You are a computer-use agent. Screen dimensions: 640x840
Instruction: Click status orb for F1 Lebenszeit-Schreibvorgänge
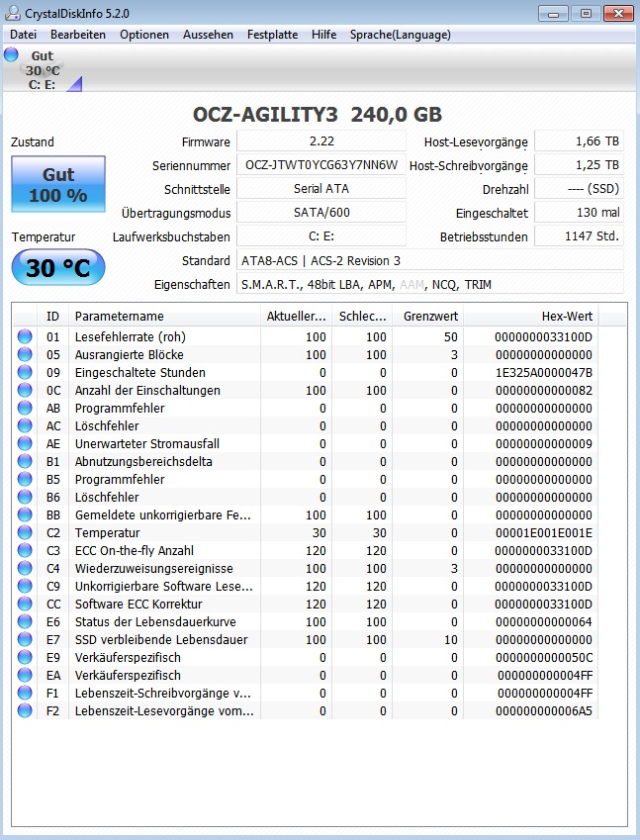(25, 694)
